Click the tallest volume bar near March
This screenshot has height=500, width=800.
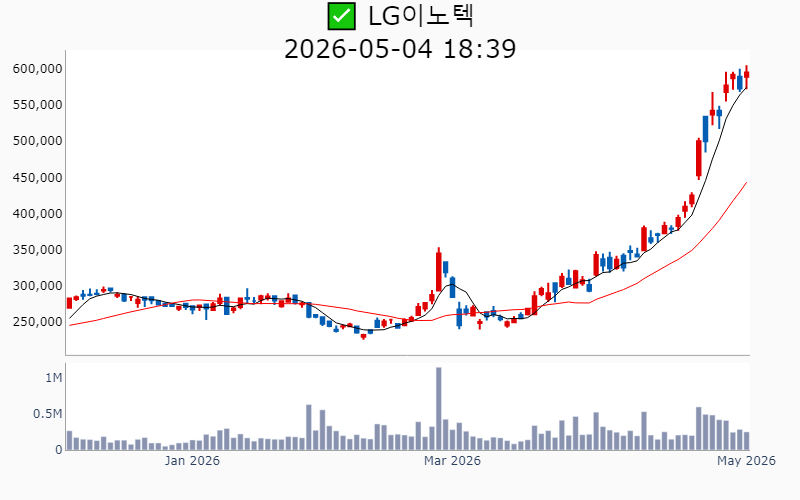point(439,408)
